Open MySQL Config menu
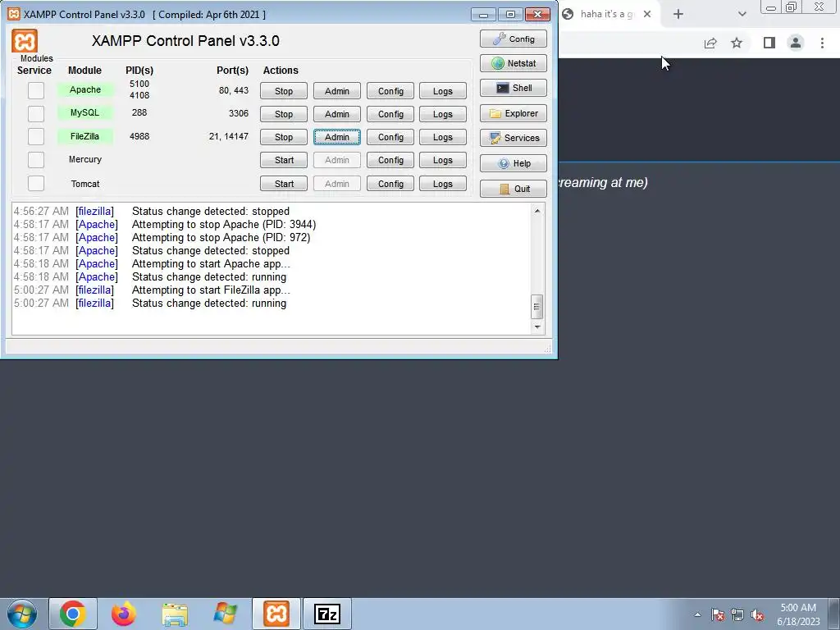 pyautogui.click(x=390, y=114)
